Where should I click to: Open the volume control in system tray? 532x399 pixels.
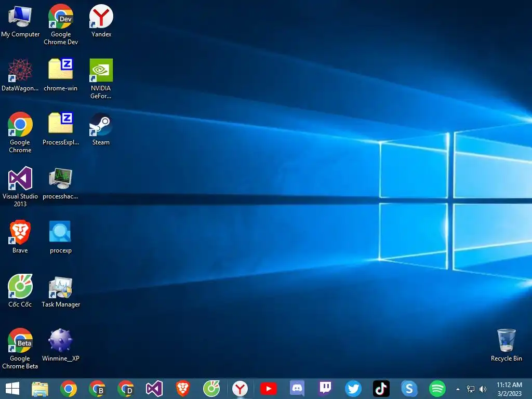coord(483,389)
